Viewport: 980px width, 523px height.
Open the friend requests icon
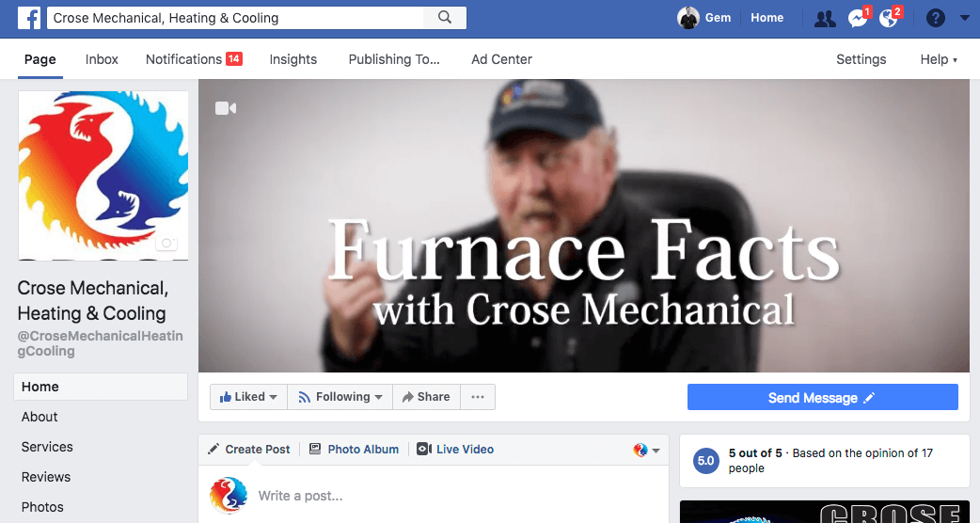tap(825, 18)
